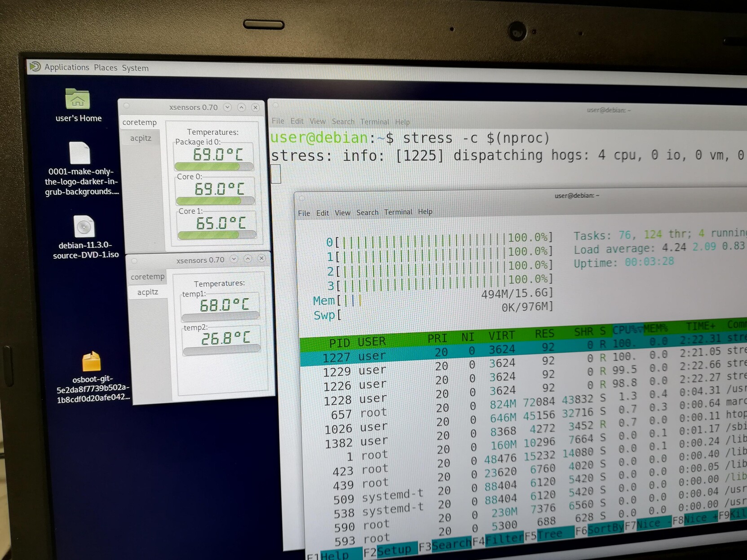This screenshot has height=560, width=747.
Task: Select the 0001-make-only-the-logo-darker patch file icon
Action: (x=80, y=153)
